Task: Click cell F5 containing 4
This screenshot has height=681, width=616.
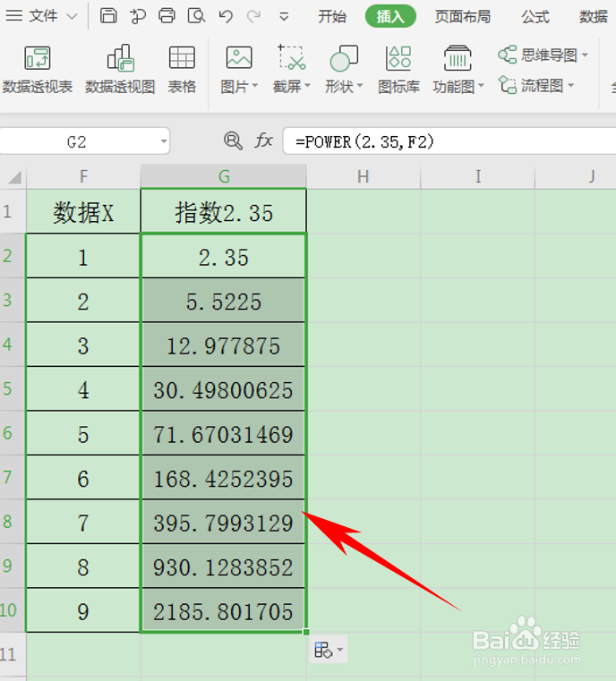Action: (83, 389)
